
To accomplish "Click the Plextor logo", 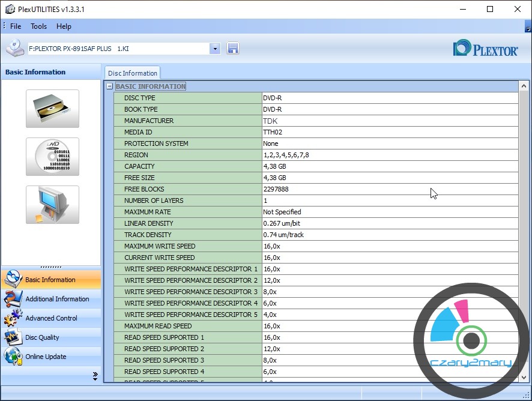I will click(x=485, y=49).
